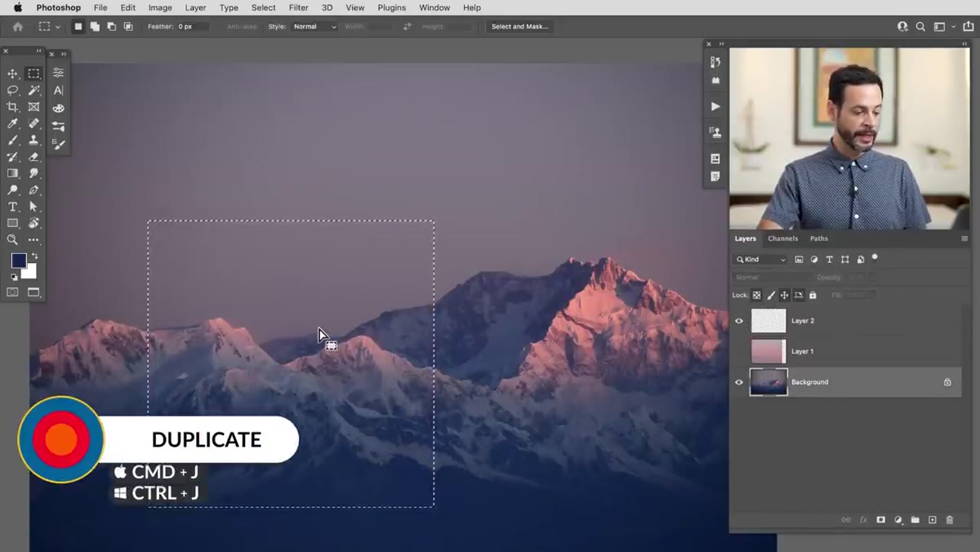Open the Style dropdown set to Normal

[314, 27]
